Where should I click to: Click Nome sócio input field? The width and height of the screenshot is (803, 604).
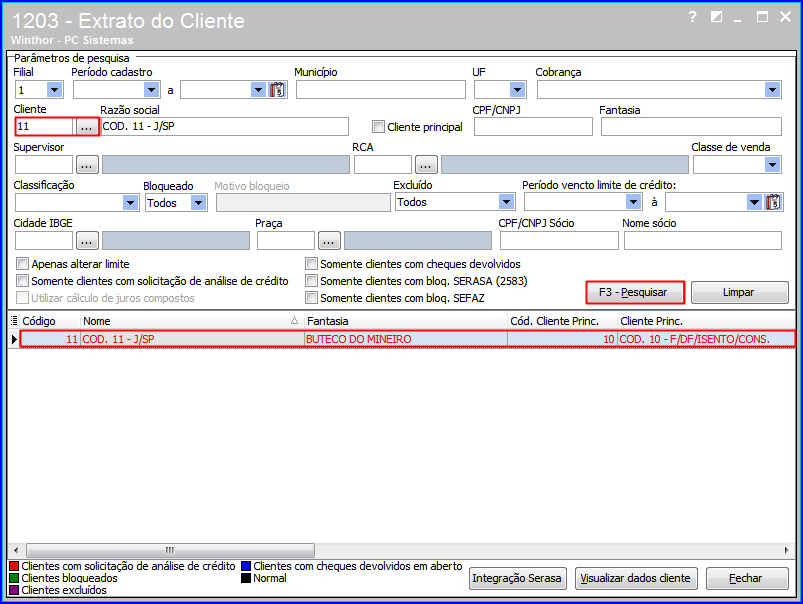coord(703,241)
